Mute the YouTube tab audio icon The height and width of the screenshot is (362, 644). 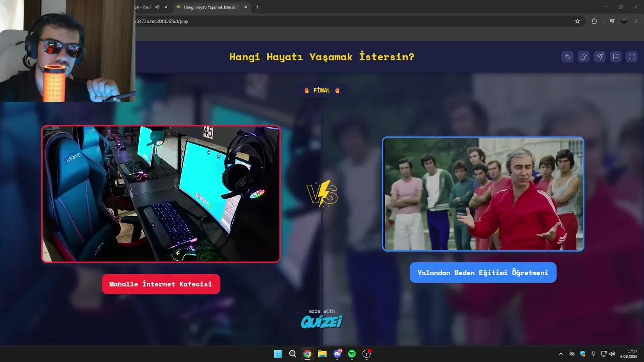[x=157, y=7]
